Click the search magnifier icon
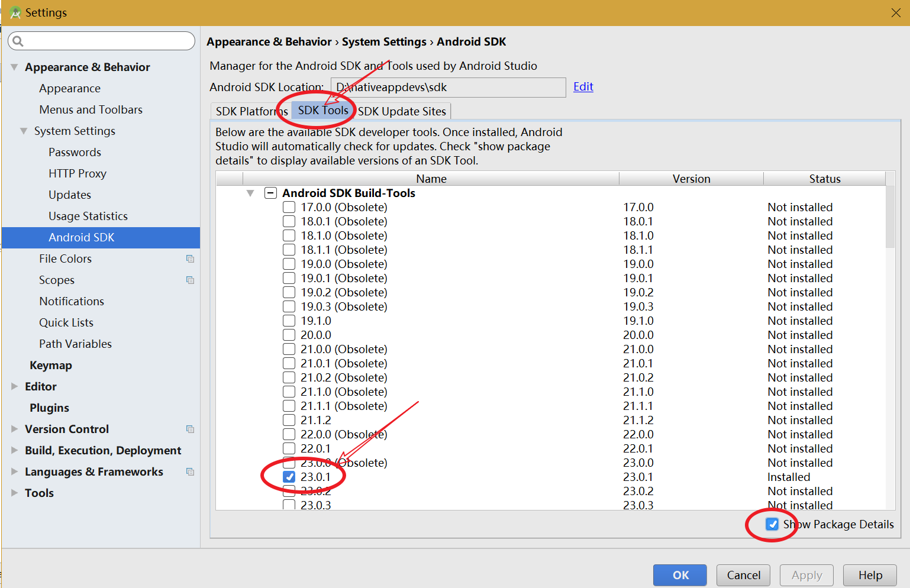The image size is (910, 588). 18,41
